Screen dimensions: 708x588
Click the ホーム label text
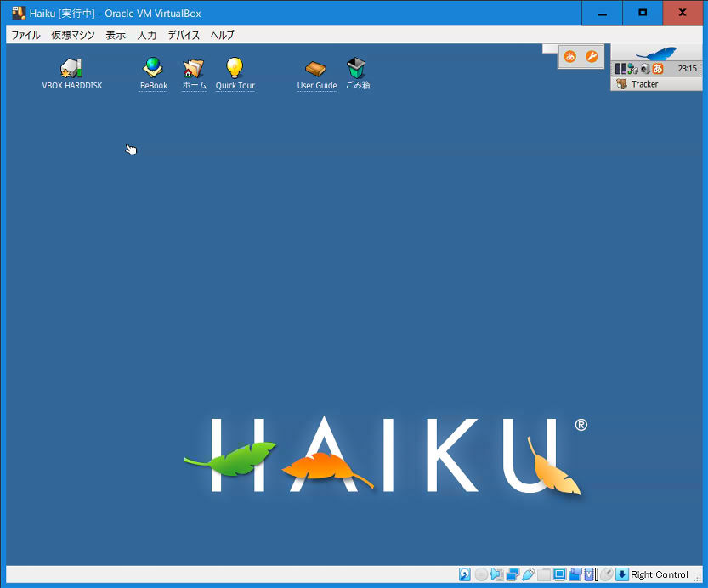(194, 85)
